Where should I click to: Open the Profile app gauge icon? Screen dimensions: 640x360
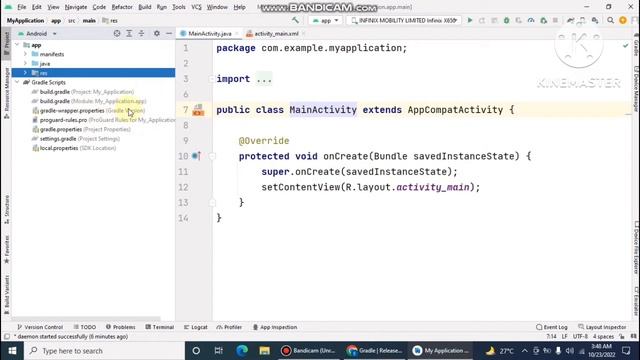point(531,20)
